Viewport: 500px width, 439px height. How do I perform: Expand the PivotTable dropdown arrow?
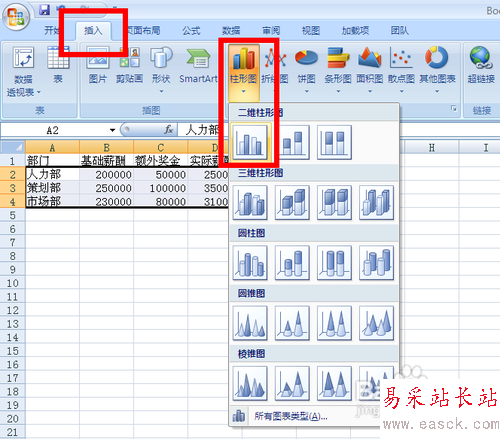click(x=39, y=92)
